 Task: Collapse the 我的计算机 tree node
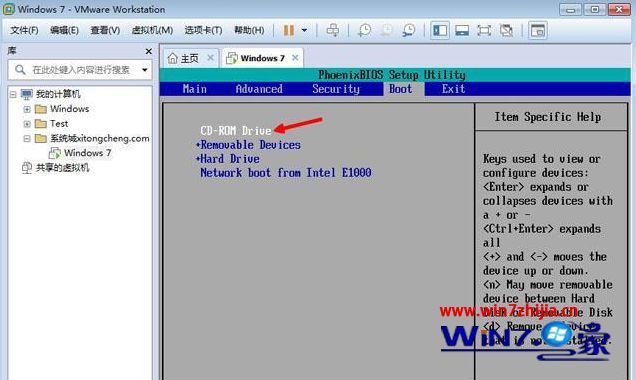(x=13, y=94)
